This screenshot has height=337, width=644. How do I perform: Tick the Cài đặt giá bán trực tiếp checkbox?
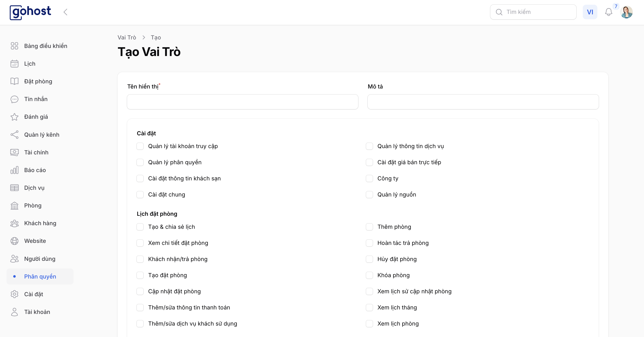point(369,162)
